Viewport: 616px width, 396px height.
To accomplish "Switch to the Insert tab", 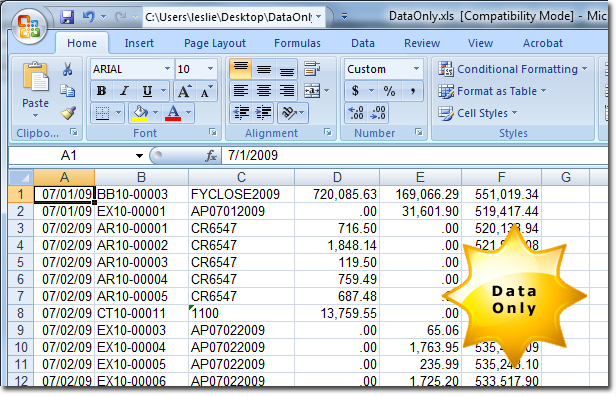I will pyautogui.click(x=139, y=43).
